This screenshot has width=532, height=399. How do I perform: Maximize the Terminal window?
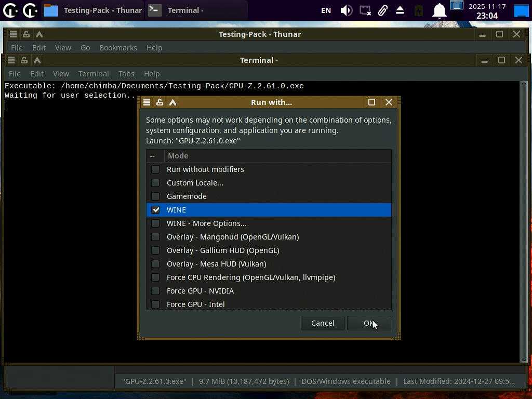click(501, 60)
